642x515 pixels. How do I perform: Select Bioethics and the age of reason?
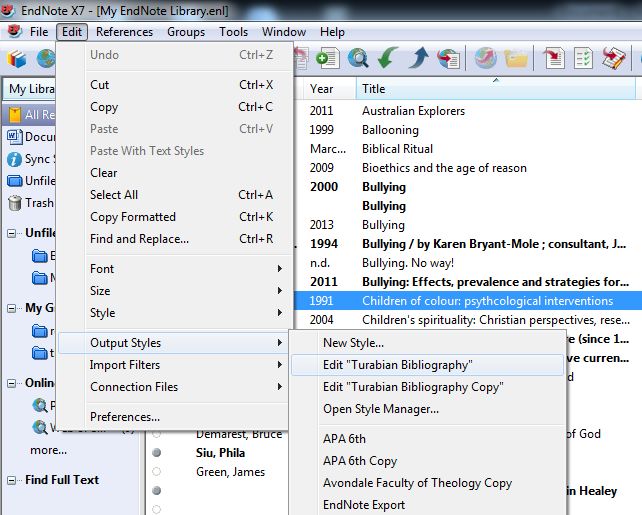(x=468, y=168)
